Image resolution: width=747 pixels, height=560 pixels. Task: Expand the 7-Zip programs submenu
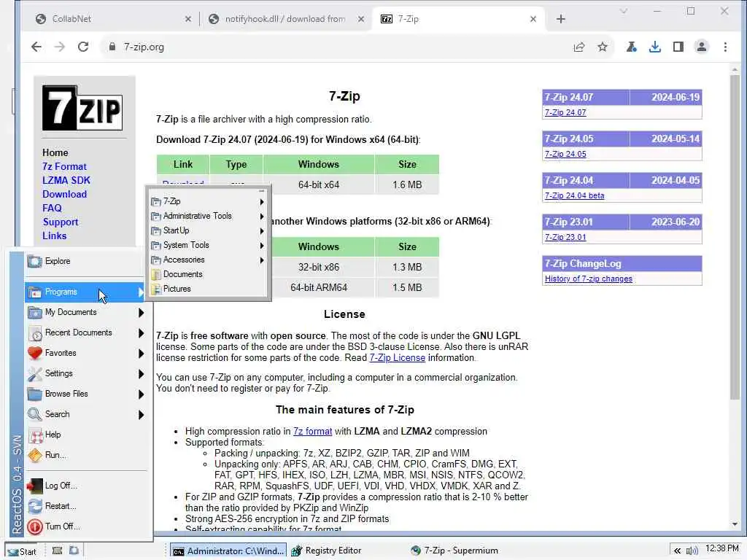(x=208, y=201)
